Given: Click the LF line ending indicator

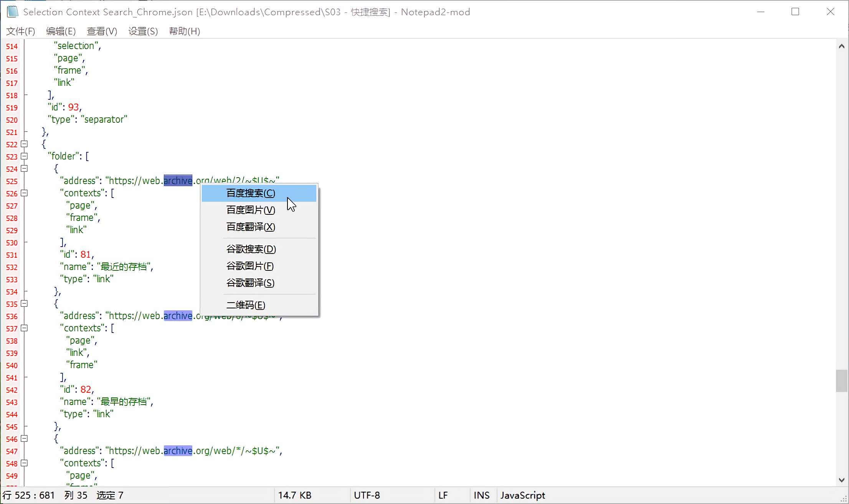Looking at the screenshot, I should tap(443, 495).
